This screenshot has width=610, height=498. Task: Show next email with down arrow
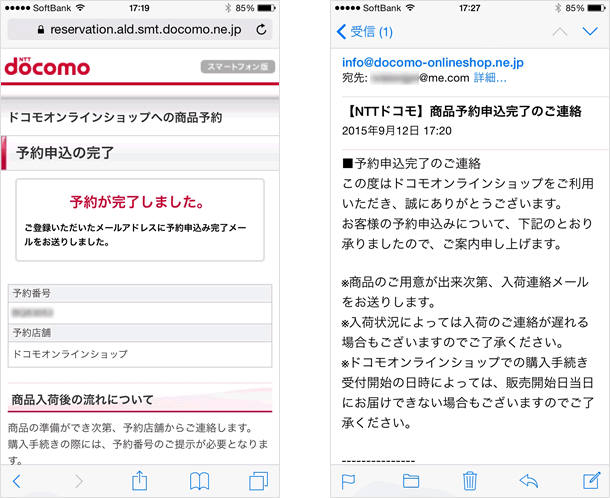point(590,32)
